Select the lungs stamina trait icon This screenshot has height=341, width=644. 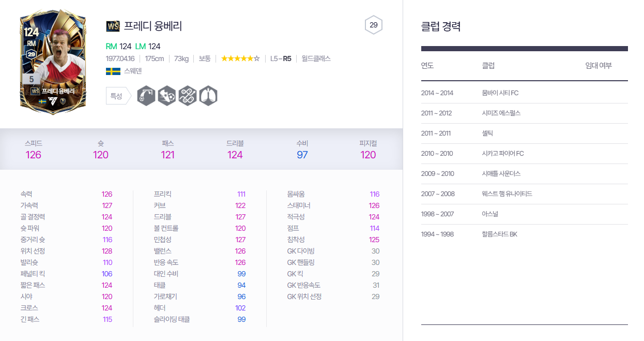pyautogui.click(x=208, y=96)
